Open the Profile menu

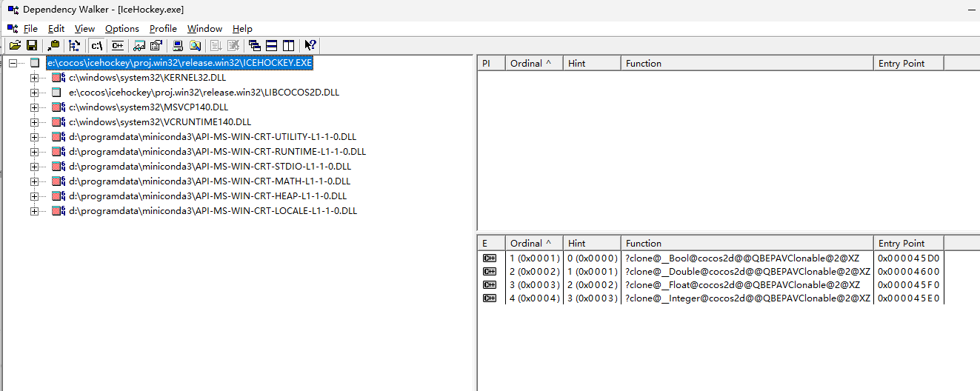click(x=163, y=28)
